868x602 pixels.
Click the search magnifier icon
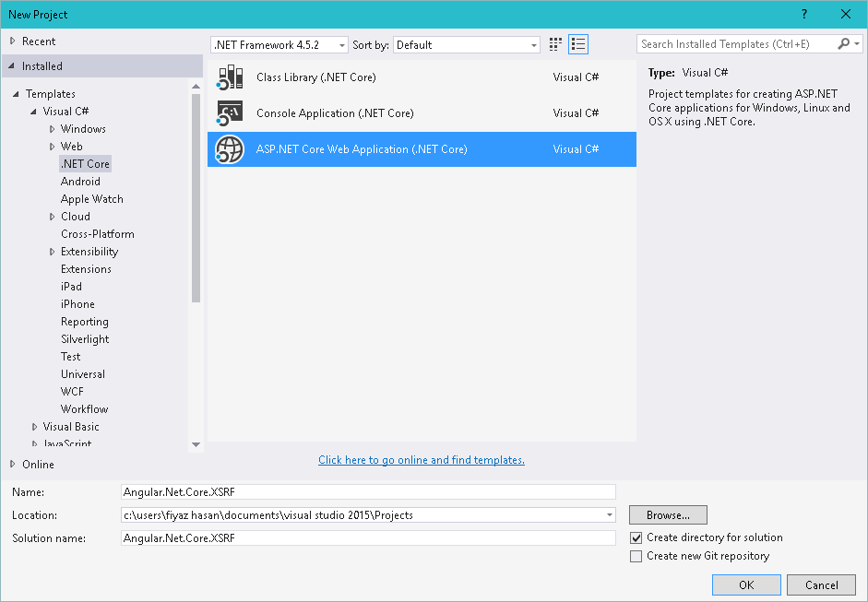844,43
